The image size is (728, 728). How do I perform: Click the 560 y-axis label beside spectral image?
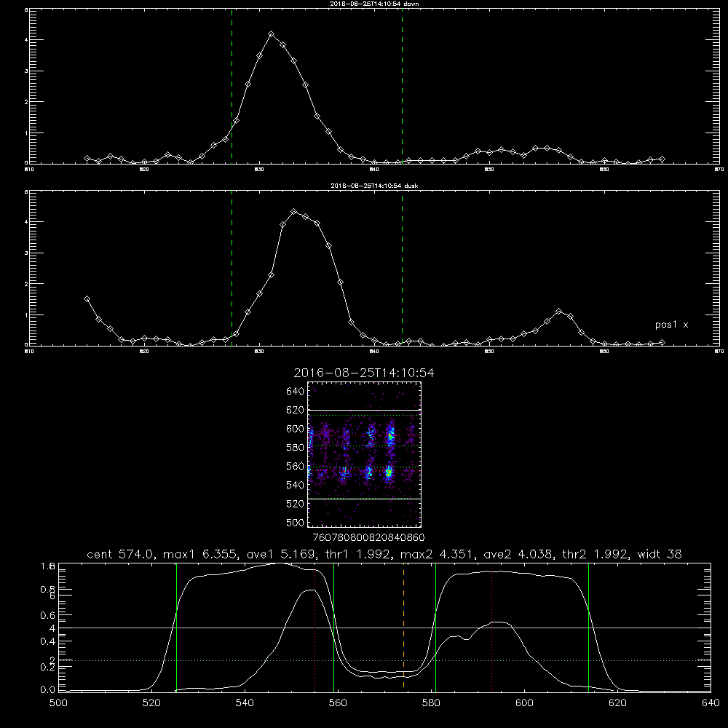pyautogui.click(x=296, y=467)
